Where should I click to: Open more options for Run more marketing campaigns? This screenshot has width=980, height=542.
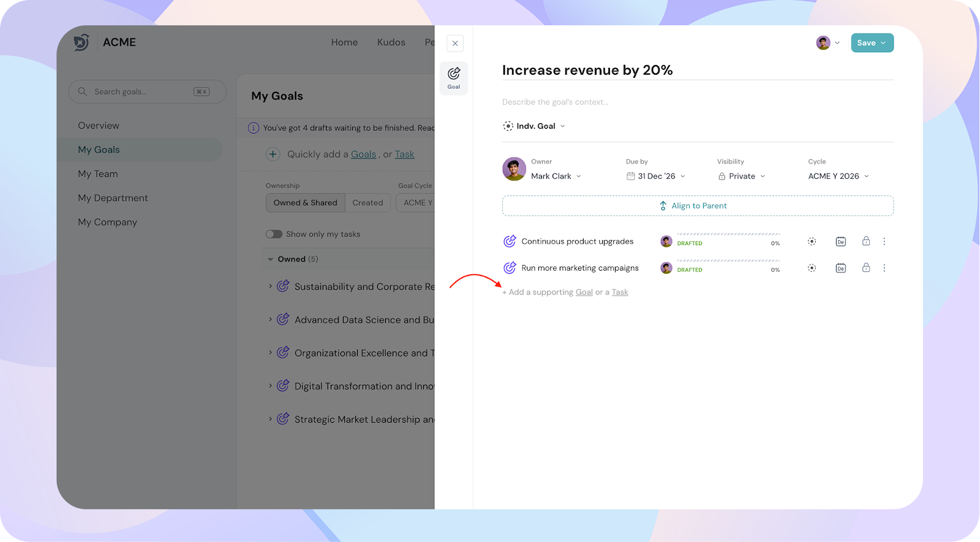884,268
